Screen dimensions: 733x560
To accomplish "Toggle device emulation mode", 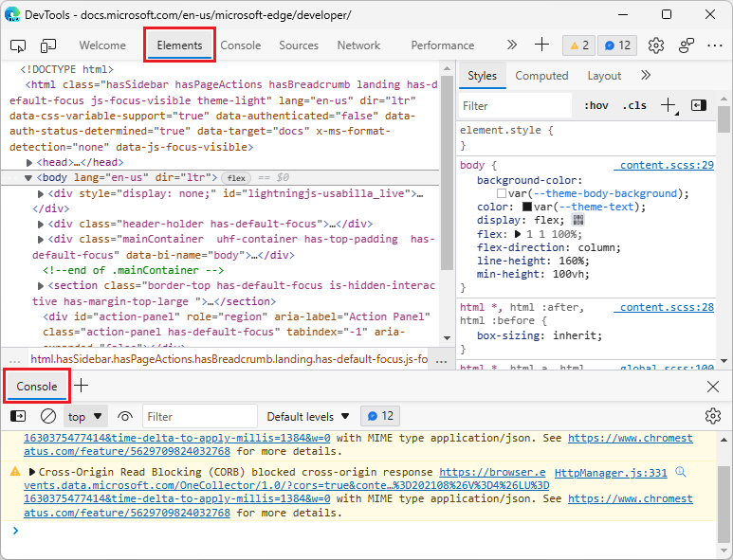I will point(48,45).
